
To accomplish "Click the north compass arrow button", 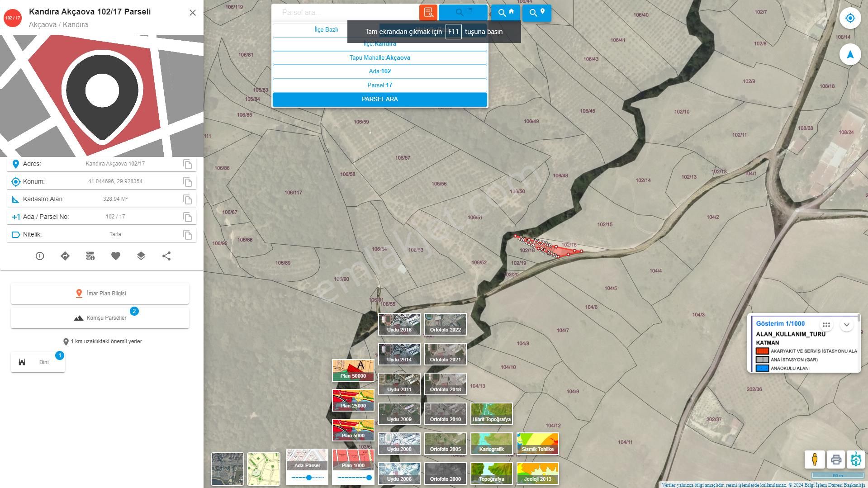I will (x=850, y=54).
